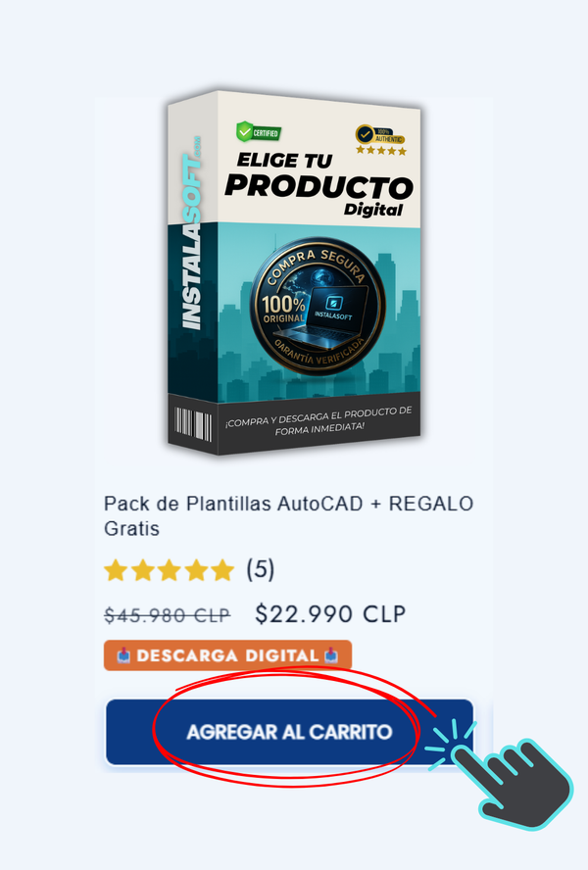
Task: Click the fifth yellow rating star
Action: [x=222, y=570]
